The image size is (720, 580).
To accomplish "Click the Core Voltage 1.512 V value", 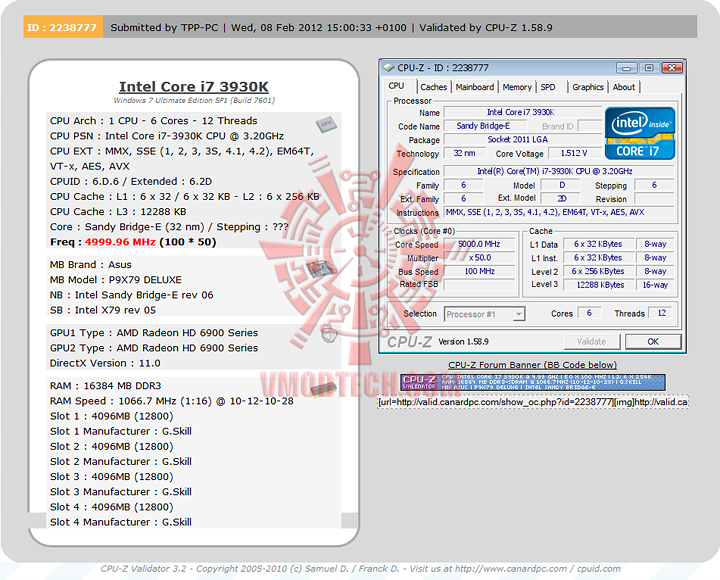I will click(574, 153).
